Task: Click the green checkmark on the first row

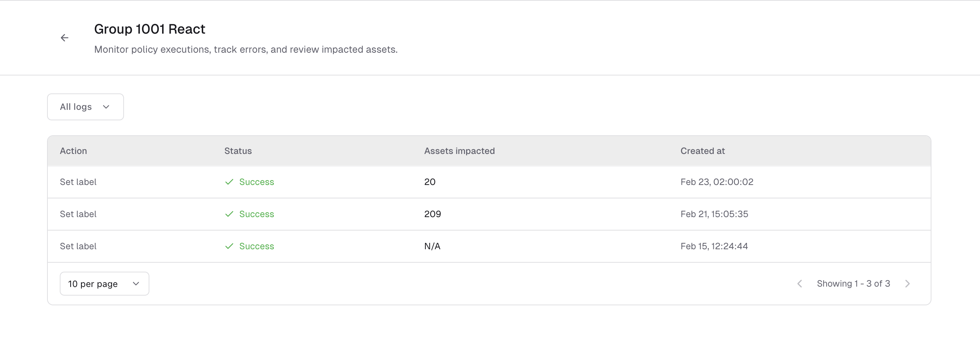Action: [x=229, y=182]
